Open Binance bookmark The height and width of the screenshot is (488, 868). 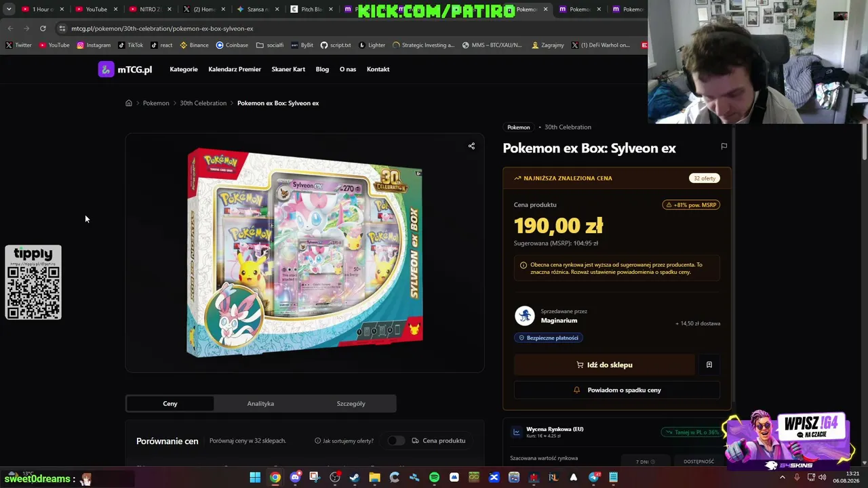point(195,45)
